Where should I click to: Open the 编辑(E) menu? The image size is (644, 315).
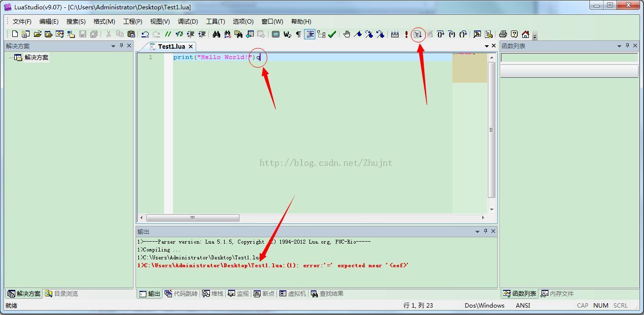click(x=49, y=21)
